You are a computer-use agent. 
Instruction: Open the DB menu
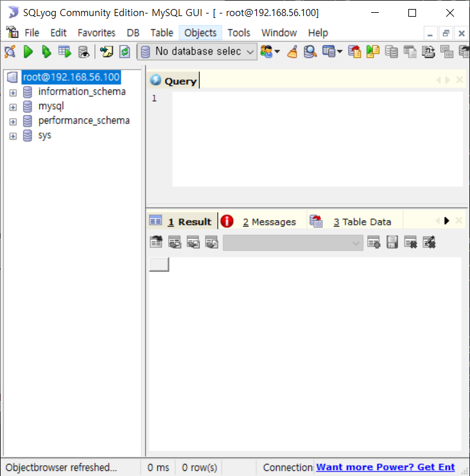pos(133,33)
